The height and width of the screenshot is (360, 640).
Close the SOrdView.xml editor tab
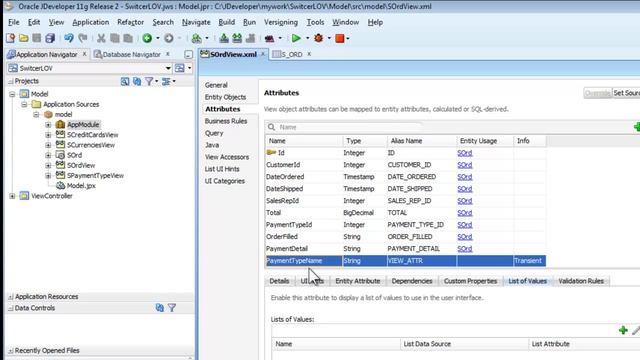[263, 54]
